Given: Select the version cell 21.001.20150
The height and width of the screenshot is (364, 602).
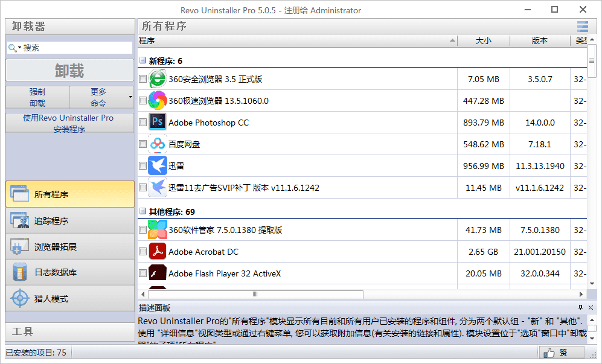Looking at the screenshot, I should 540,252.
